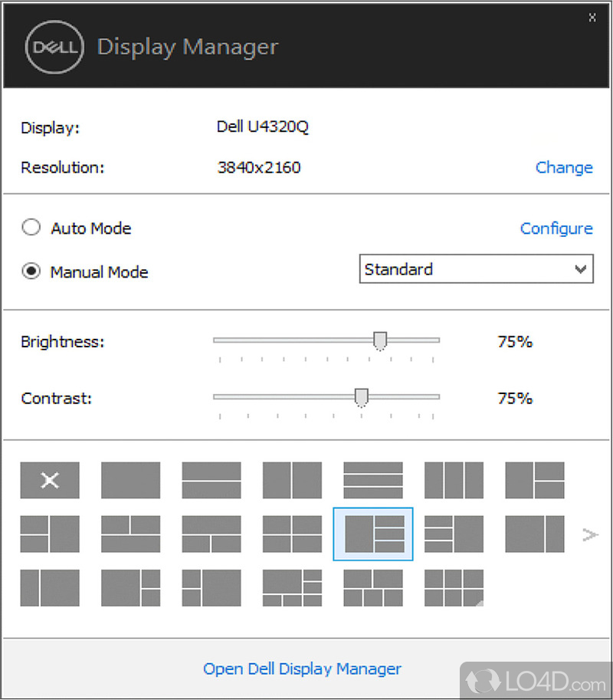Image resolution: width=613 pixels, height=700 pixels.
Task: Click the Contrast slider handle
Action: [362, 396]
